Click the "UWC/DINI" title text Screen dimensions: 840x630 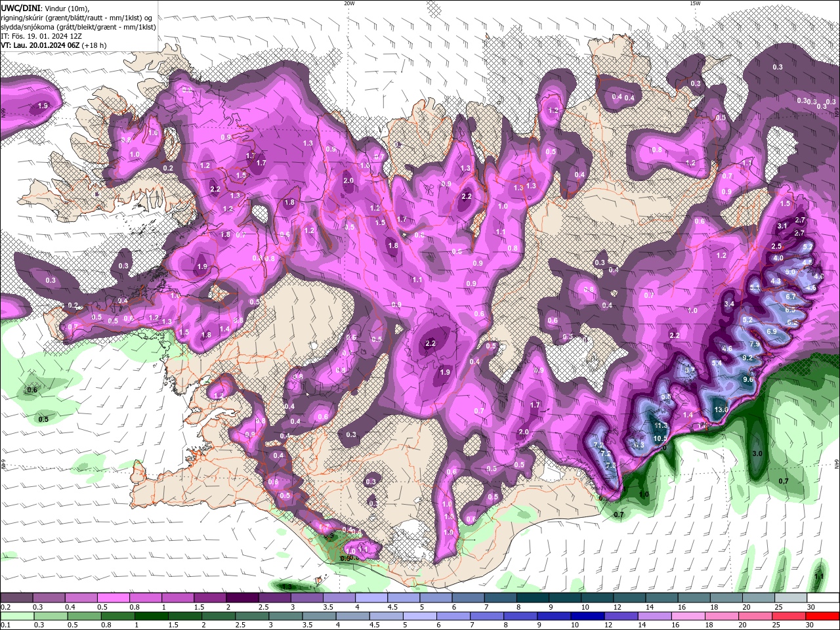pos(20,8)
